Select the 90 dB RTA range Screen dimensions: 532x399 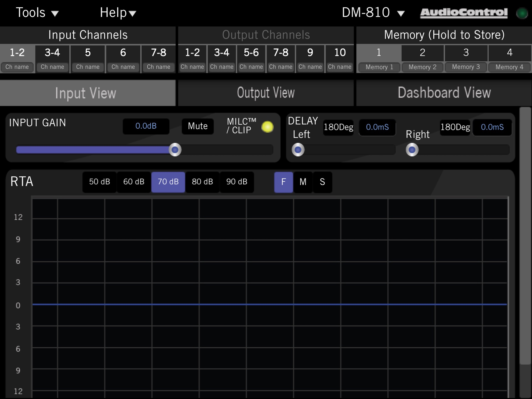click(236, 182)
